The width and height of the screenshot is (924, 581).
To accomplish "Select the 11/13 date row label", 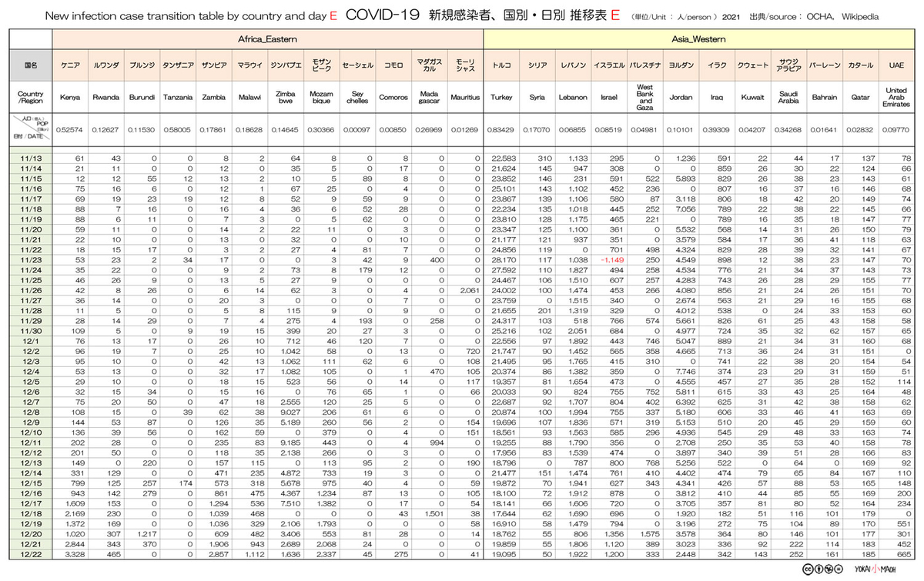I will click(x=32, y=158).
